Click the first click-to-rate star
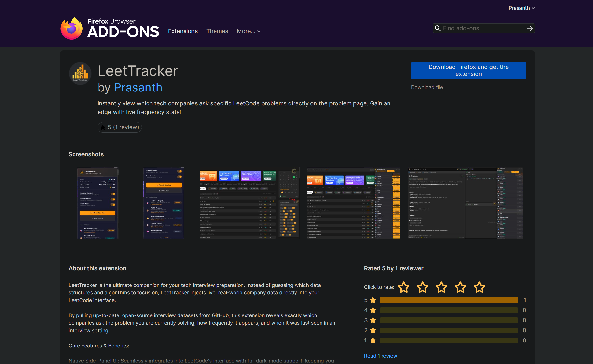This screenshot has height=364, width=593. tap(404, 287)
